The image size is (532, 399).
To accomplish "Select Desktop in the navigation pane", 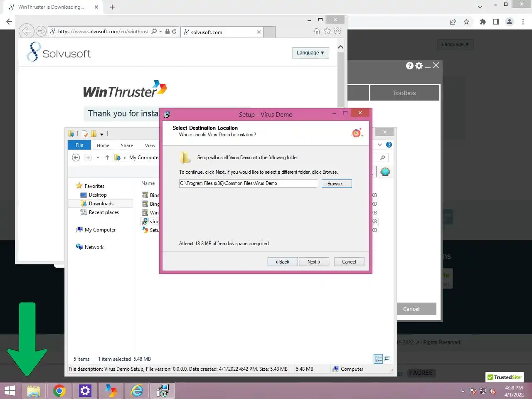I will 98,195.
